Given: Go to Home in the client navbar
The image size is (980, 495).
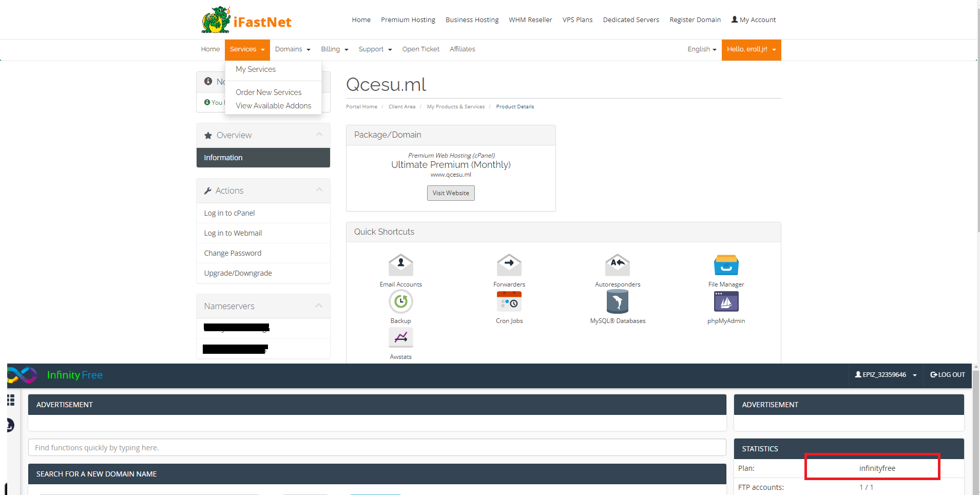Looking at the screenshot, I should [x=210, y=49].
